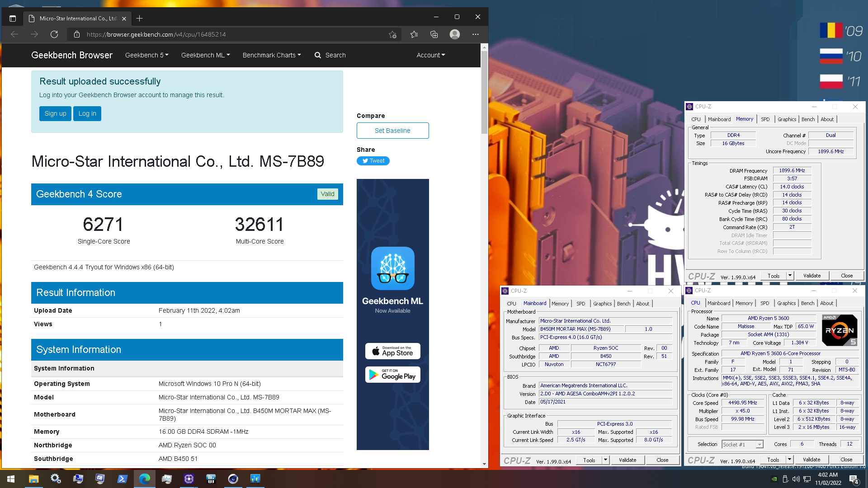Open SPD tab in Memory CPU-Z window
The height and width of the screenshot is (488, 868).
765,119
